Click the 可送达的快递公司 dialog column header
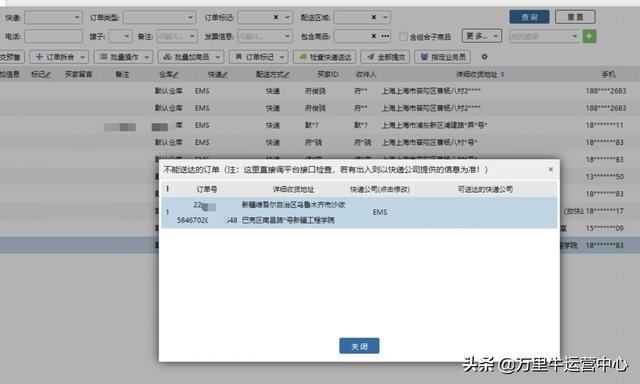640x384 pixels. 485,189
